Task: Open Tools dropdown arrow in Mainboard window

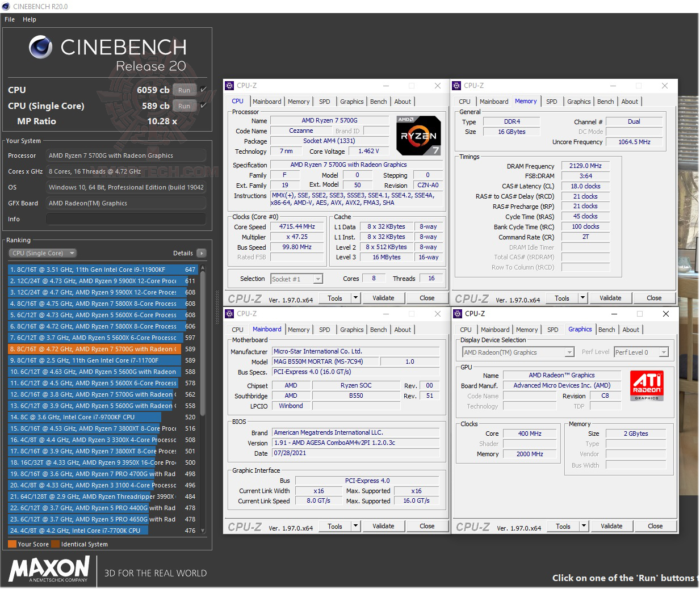Action: click(355, 526)
